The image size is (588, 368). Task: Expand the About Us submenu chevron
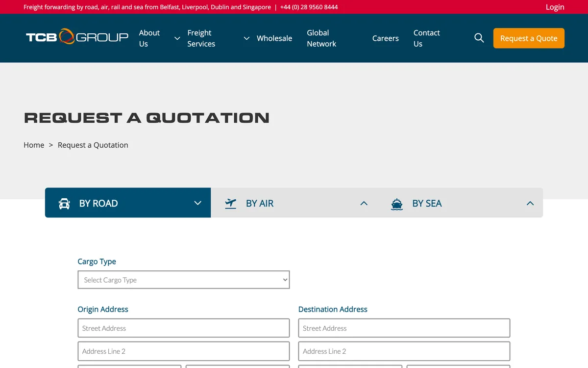(177, 38)
